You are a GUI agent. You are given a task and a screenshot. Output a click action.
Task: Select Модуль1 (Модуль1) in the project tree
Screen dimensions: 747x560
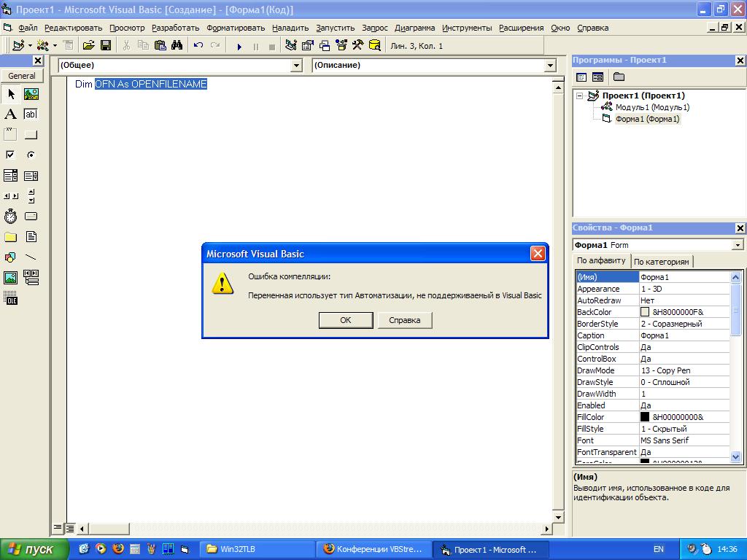652,107
